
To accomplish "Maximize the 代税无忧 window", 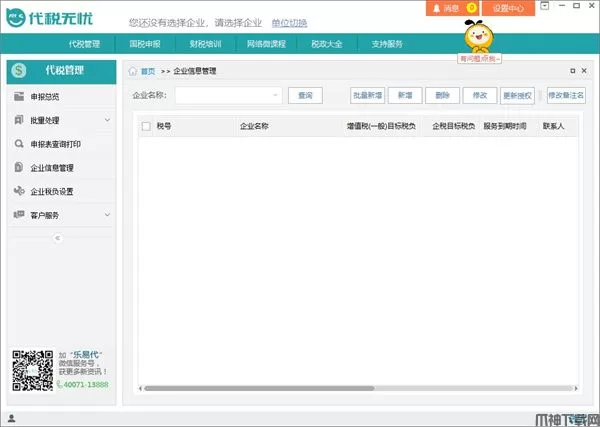I will click(576, 5).
